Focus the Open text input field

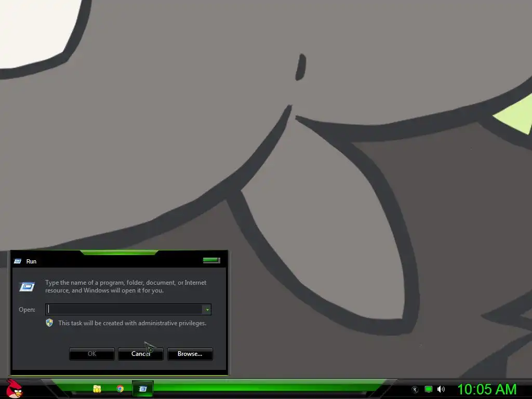click(124, 310)
